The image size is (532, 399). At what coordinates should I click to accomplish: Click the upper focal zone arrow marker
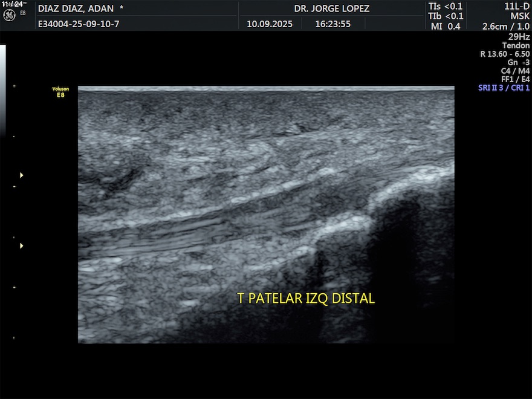22,175
